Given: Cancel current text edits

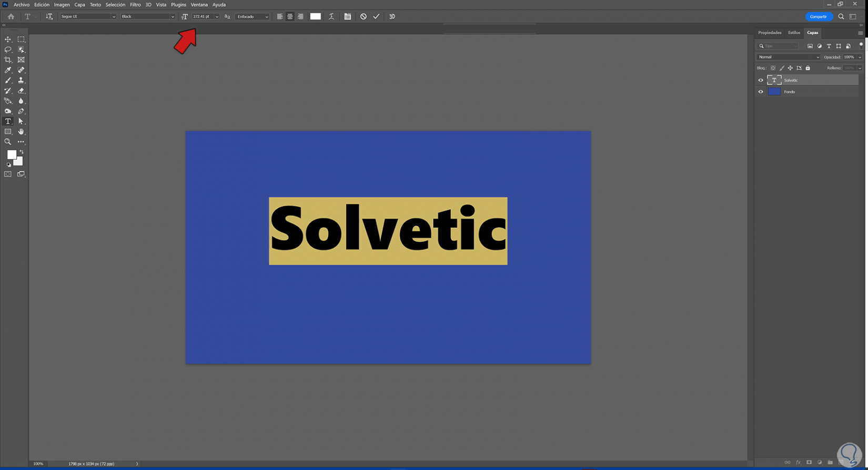Looking at the screenshot, I should (364, 16).
